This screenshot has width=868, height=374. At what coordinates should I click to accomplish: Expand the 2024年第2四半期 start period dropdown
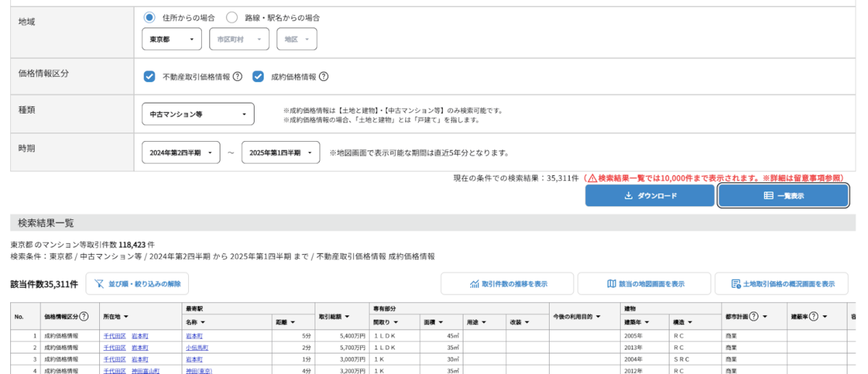click(180, 153)
